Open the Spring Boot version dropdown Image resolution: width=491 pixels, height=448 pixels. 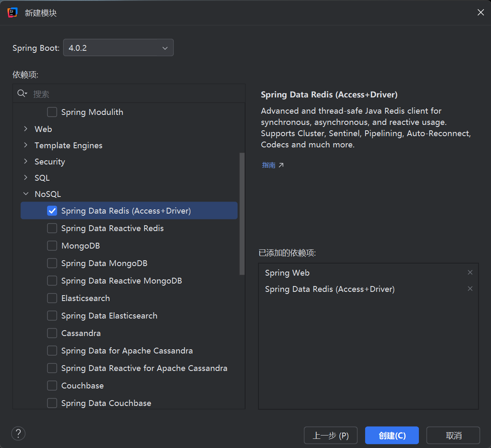118,47
